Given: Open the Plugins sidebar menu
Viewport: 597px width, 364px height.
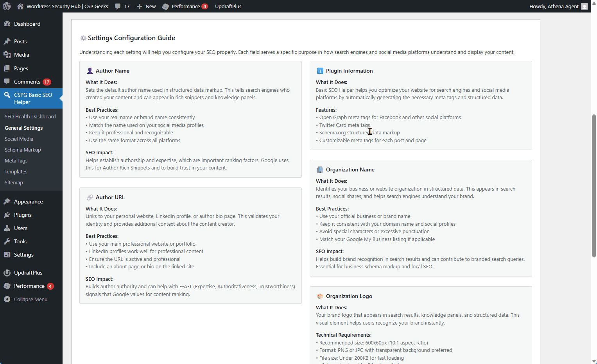Looking at the screenshot, I should (x=23, y=215).
